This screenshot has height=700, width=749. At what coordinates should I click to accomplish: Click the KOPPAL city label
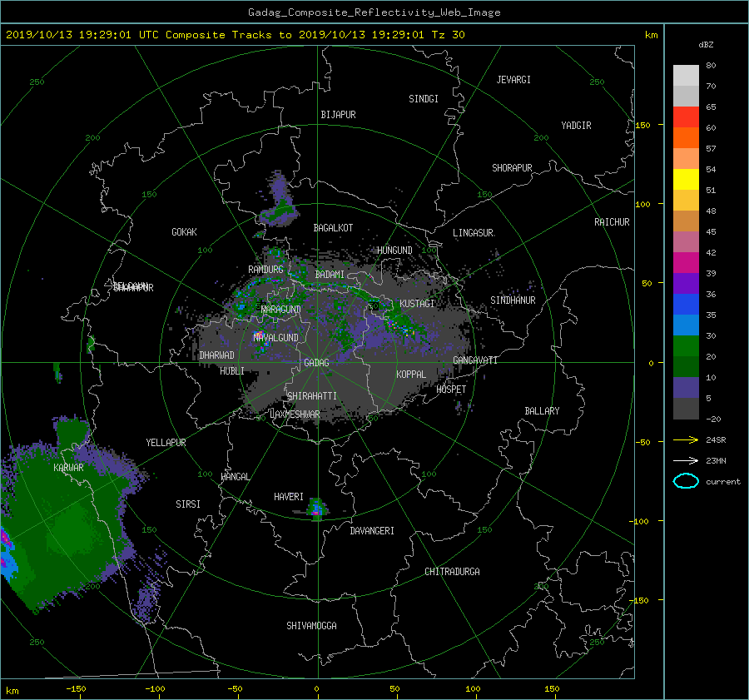411,374
